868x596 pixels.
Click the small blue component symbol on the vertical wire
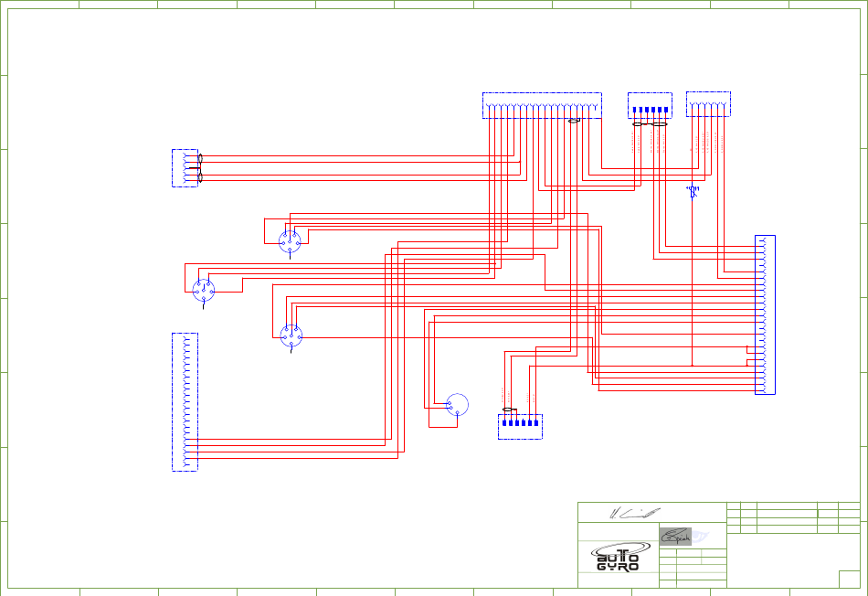[x=693, y=192]
